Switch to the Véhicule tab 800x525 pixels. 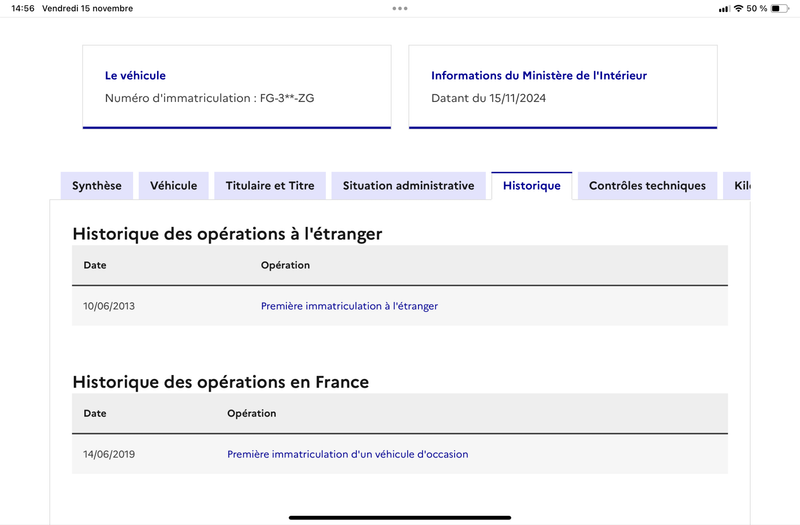click(x=173, y=186)
